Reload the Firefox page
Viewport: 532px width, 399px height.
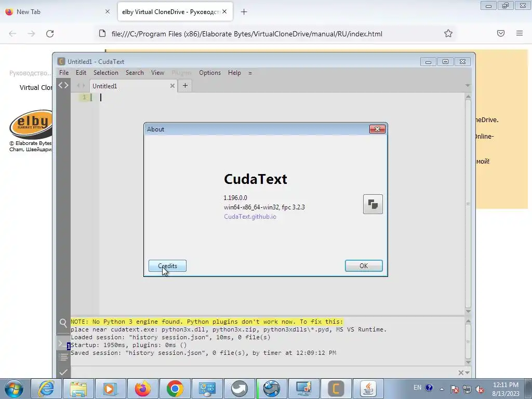pos(50,34)
